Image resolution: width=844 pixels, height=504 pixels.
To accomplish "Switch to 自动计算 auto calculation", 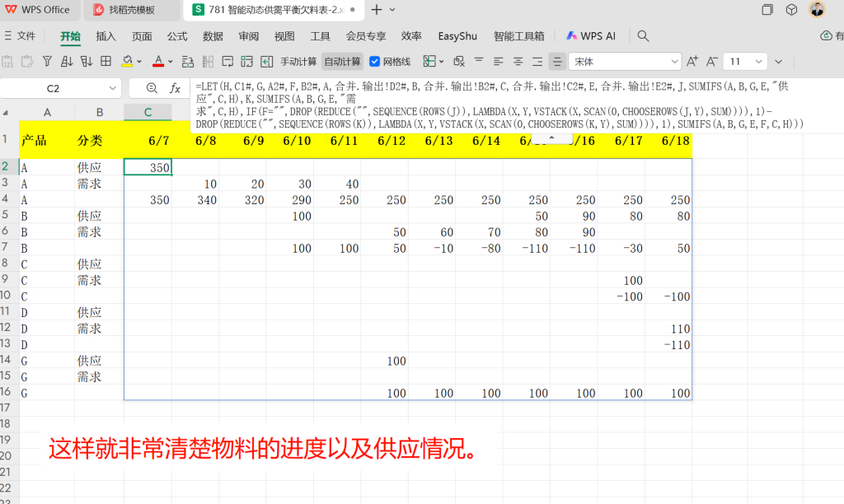I will tap(342, 62).
